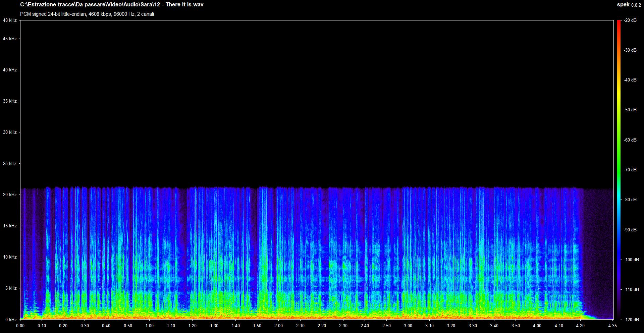The width and height of the screenshot is (644, 333).
Task: Click the file path title text
Action: [x=112, y=5]
